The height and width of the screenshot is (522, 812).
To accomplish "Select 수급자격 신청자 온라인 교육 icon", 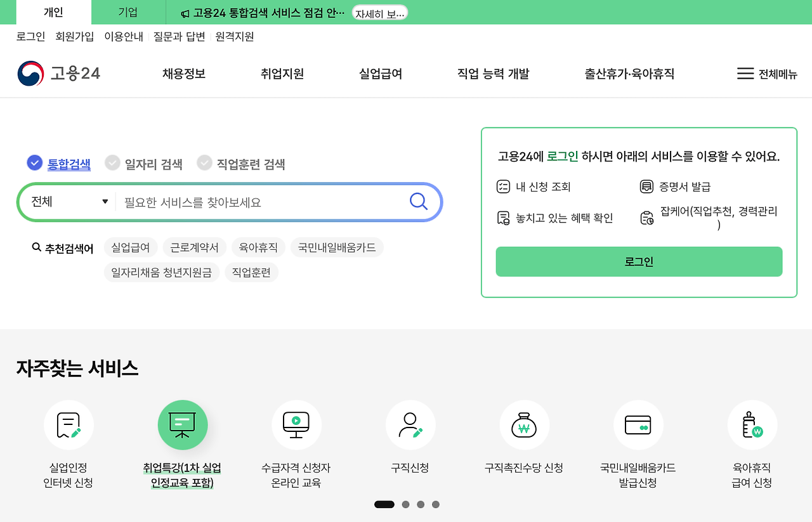I will (x=296, y=425).
